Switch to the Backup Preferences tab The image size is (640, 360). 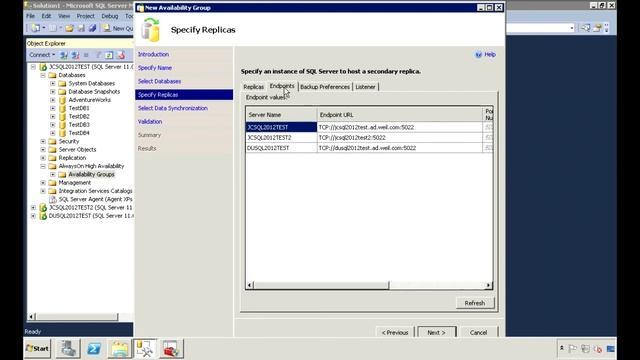point(325,87)
